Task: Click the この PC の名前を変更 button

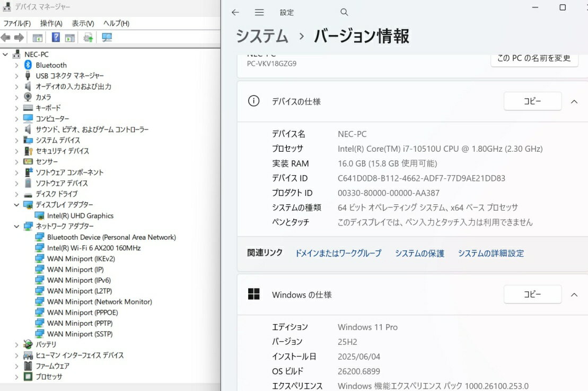Action: click(x=534, y=58)
